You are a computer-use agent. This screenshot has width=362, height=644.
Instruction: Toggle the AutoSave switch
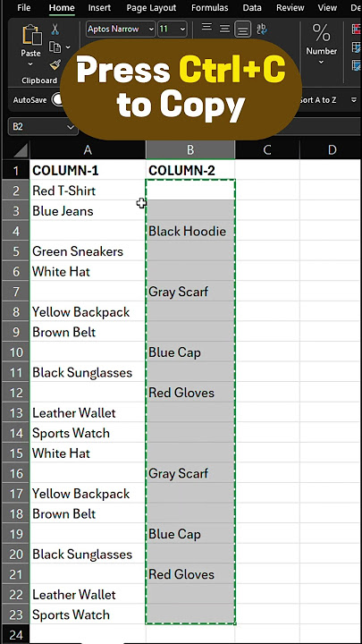coord(60,99)
